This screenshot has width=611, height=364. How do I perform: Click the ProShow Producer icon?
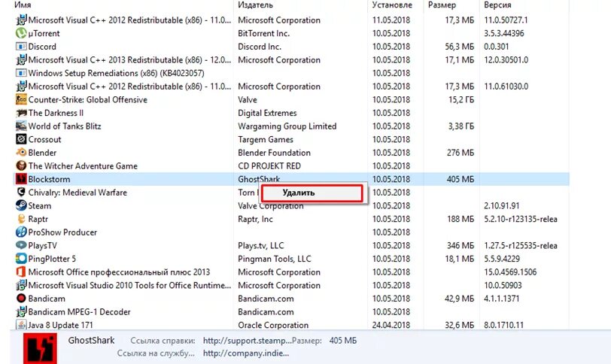[21, 232]
